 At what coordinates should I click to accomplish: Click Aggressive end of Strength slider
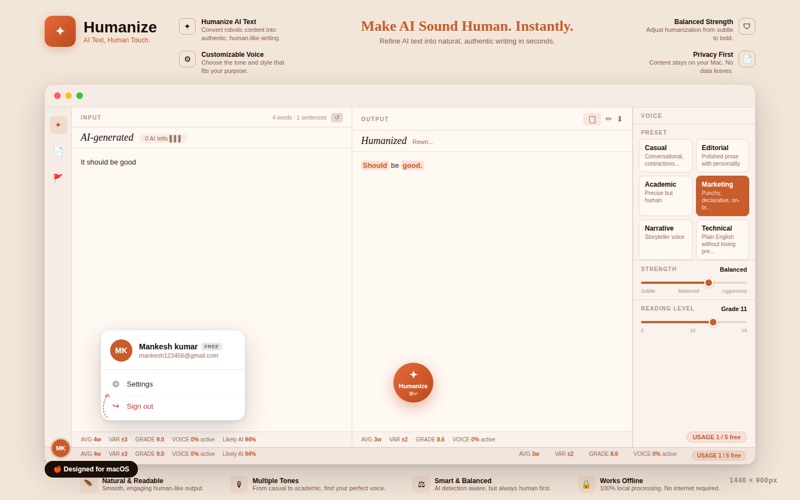(x=734, y=291)
